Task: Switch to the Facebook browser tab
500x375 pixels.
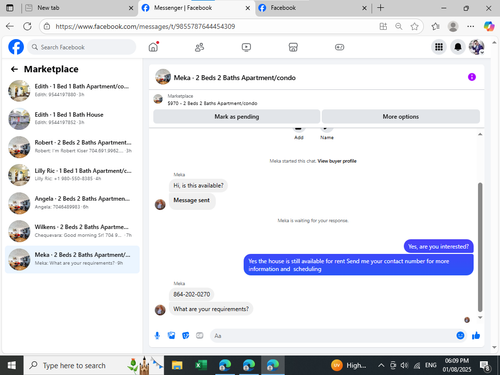Action: pyautogui.click(x=313, y=8)
